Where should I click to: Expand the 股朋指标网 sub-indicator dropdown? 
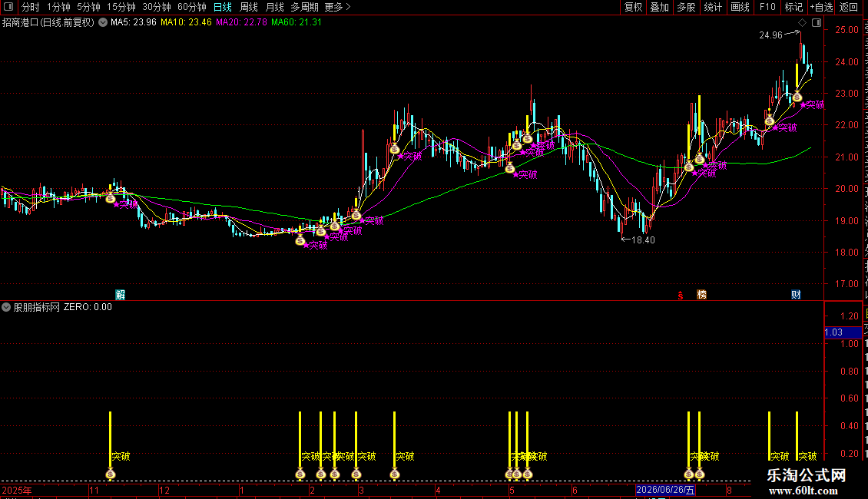coord(6,307)
